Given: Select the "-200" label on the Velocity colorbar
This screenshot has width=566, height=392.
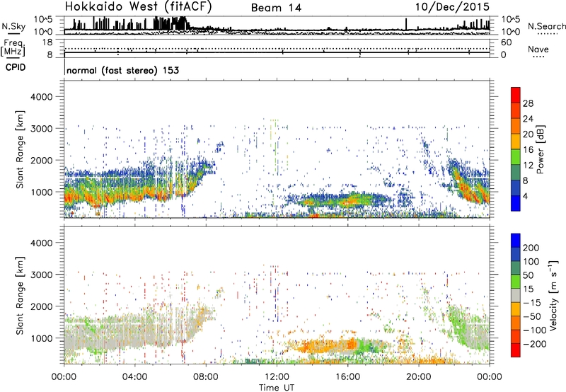Looking at the screenshot, I should click(x=534, y=344).
